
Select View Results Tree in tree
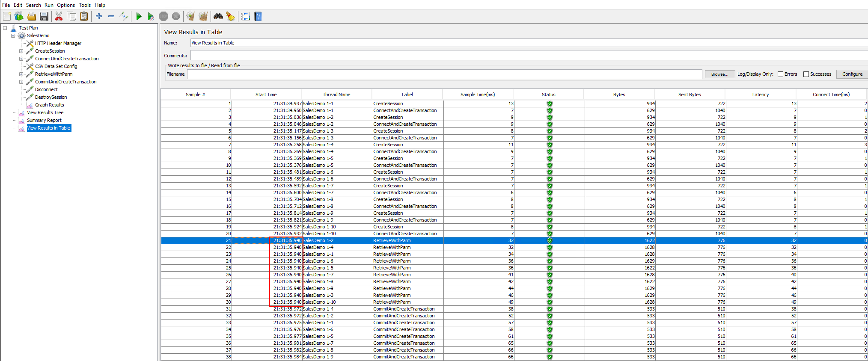click(45, 112)
